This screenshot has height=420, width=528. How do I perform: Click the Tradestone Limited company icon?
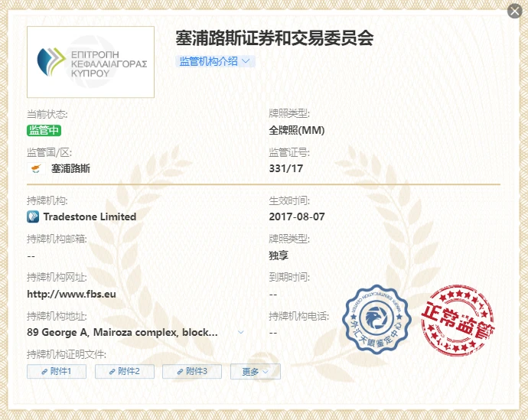(x=33, y=217)
